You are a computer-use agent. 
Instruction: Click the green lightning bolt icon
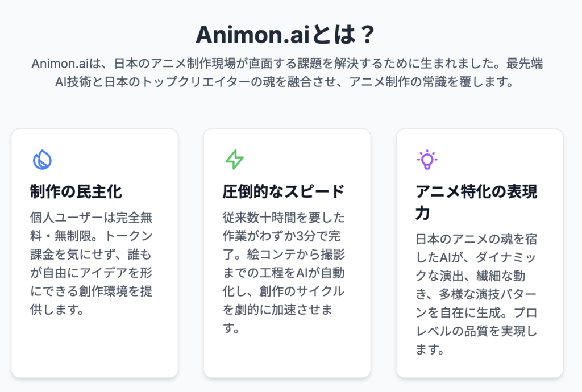click(235, 160)
